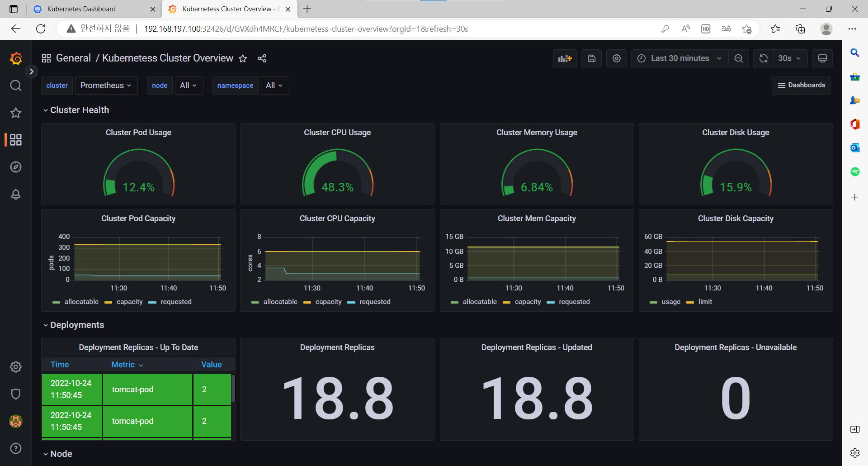
Task: Open the Outlook icon in Edge sidebar
Action: tap(855, 147)
